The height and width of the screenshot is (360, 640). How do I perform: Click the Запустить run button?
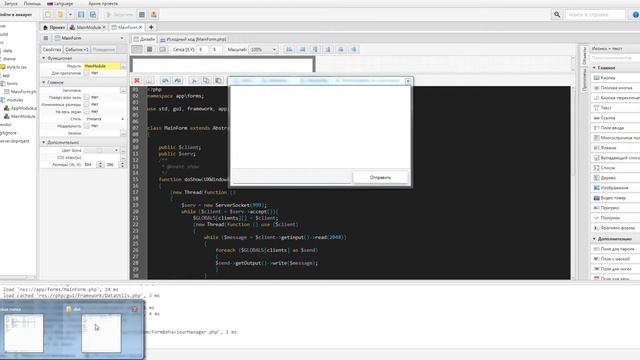point(119,15)
